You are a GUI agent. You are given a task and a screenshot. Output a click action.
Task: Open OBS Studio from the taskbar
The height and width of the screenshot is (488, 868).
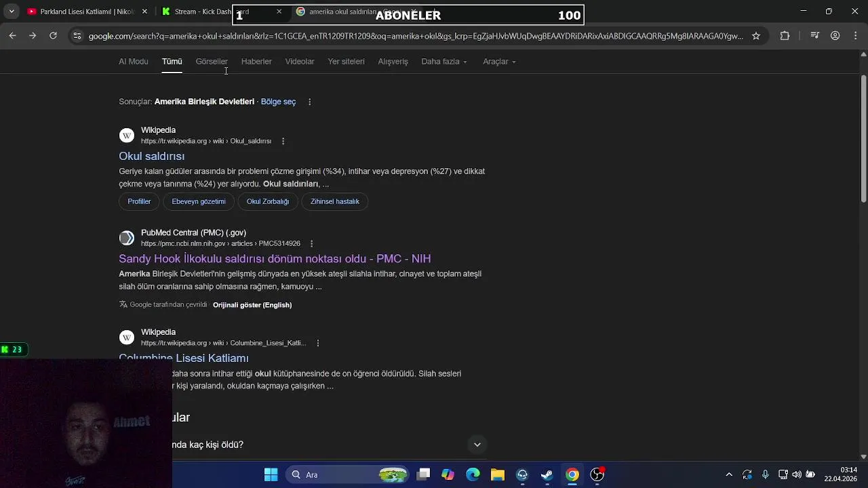pos(597,474)
